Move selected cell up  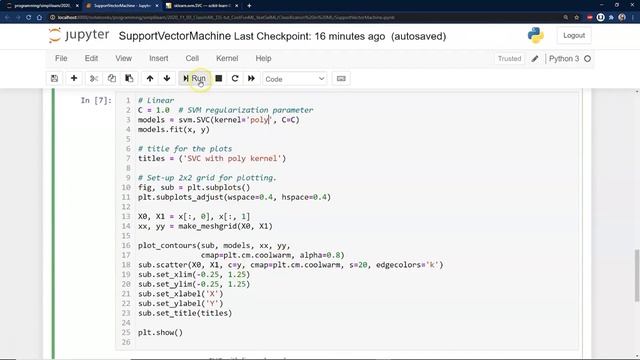tap(150, 78)
